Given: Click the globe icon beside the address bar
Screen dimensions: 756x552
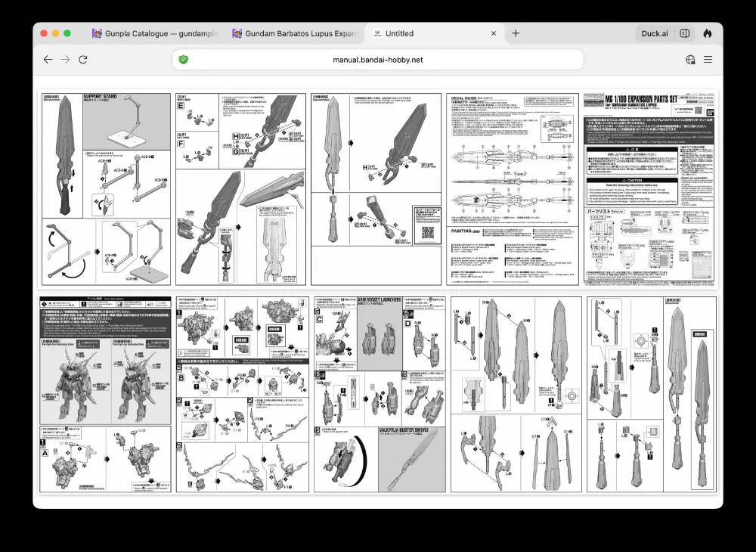Looking at the screenshot, I should (x=690, y=60).
